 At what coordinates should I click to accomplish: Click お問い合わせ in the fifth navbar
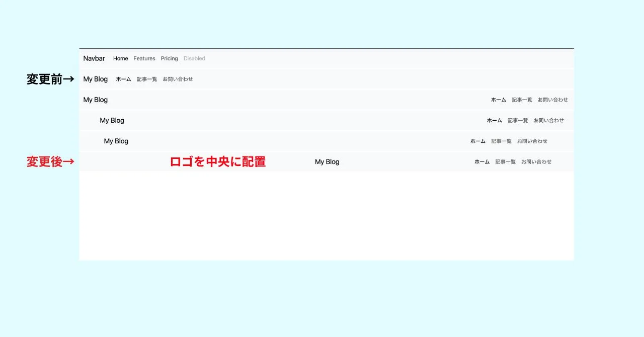532,141
